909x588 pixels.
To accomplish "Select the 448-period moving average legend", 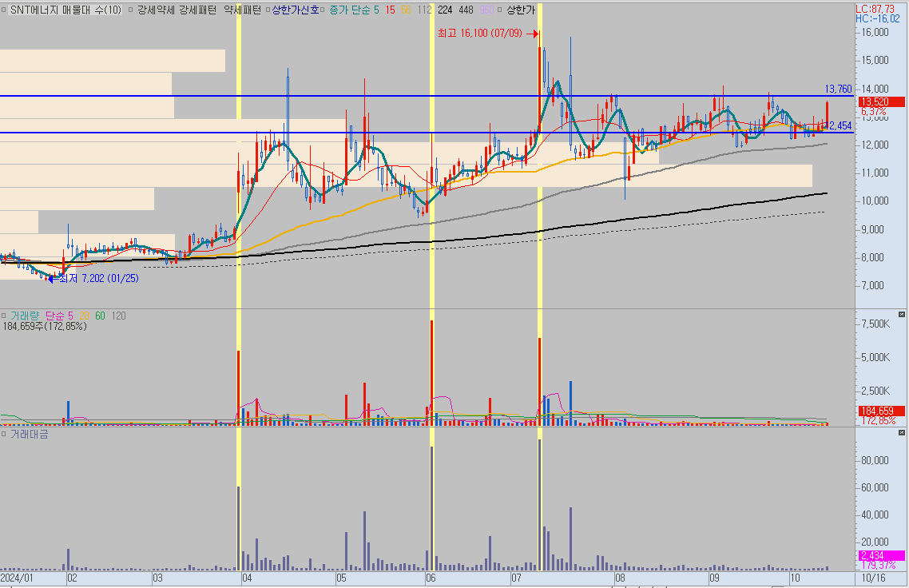I will pos(466,10).
